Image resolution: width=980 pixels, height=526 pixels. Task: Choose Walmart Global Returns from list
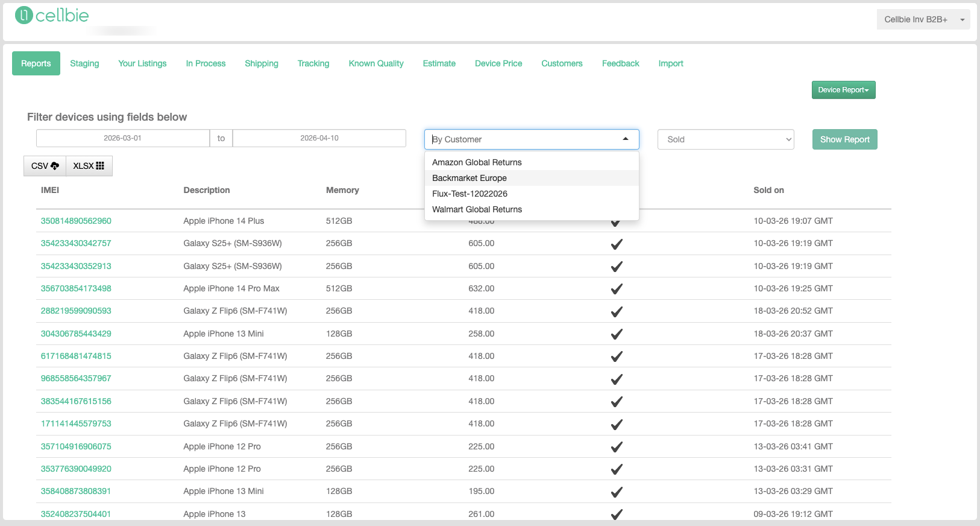(x=532, y=209)
